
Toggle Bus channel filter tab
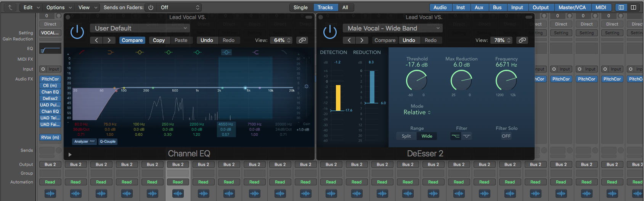click(x=498, y=7)
